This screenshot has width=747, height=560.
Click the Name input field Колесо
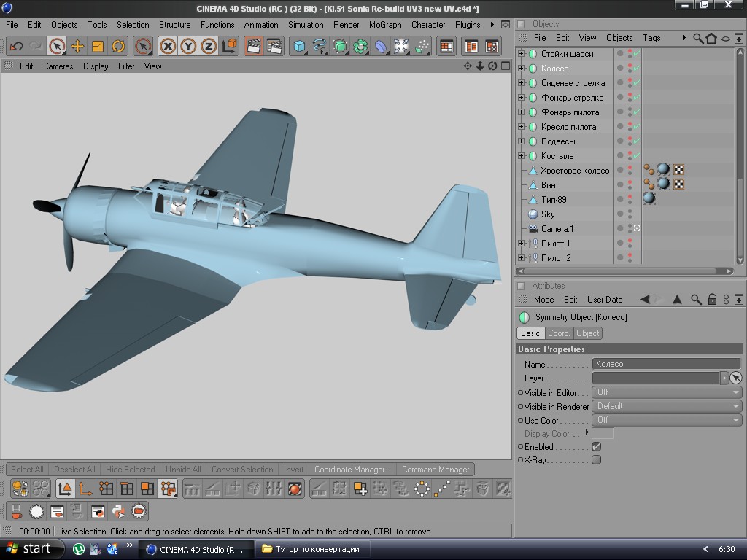coord(665,364)
